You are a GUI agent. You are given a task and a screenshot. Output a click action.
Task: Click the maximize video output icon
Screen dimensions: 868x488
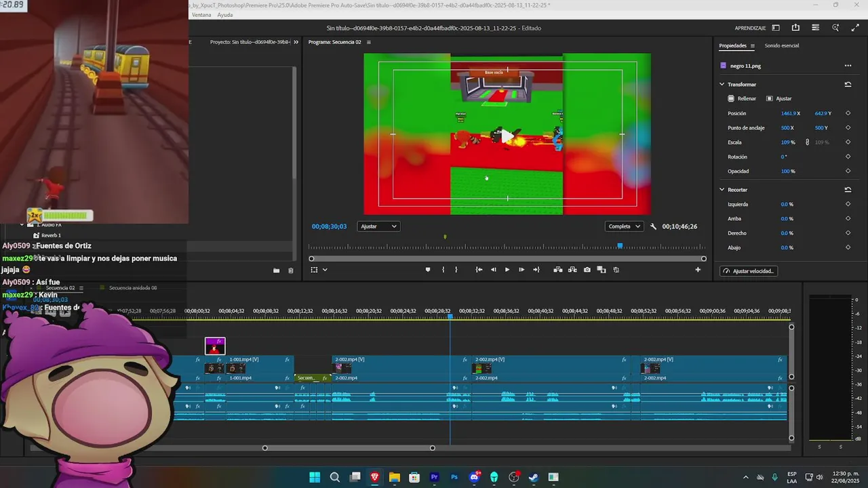tap(854, 28)
